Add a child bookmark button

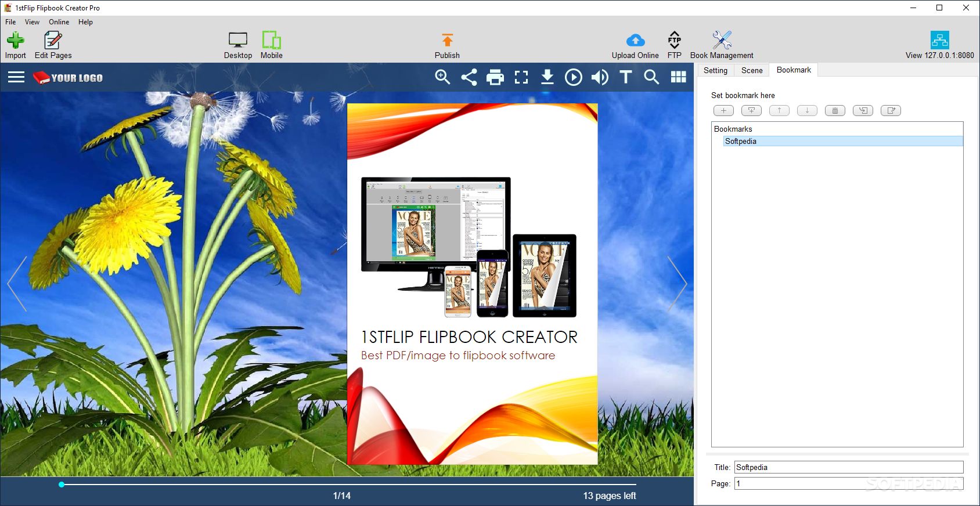pyautogui.click(x=751, y=110)
